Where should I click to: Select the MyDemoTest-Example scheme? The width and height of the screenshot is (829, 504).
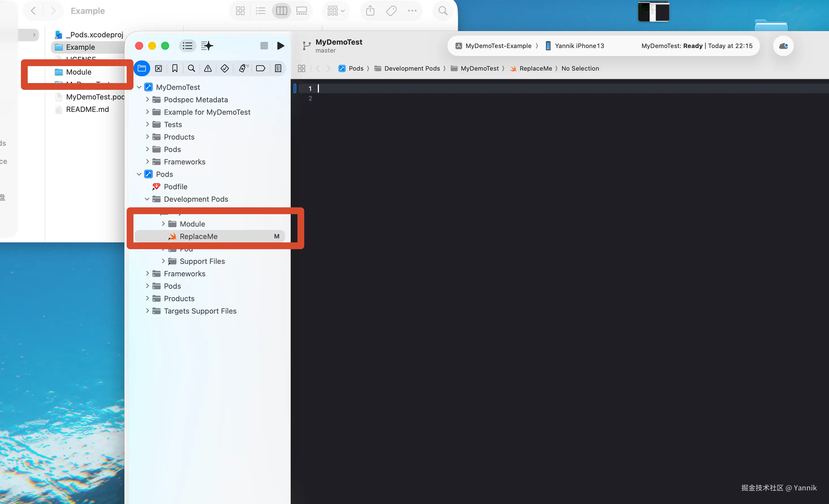[494, 46]
